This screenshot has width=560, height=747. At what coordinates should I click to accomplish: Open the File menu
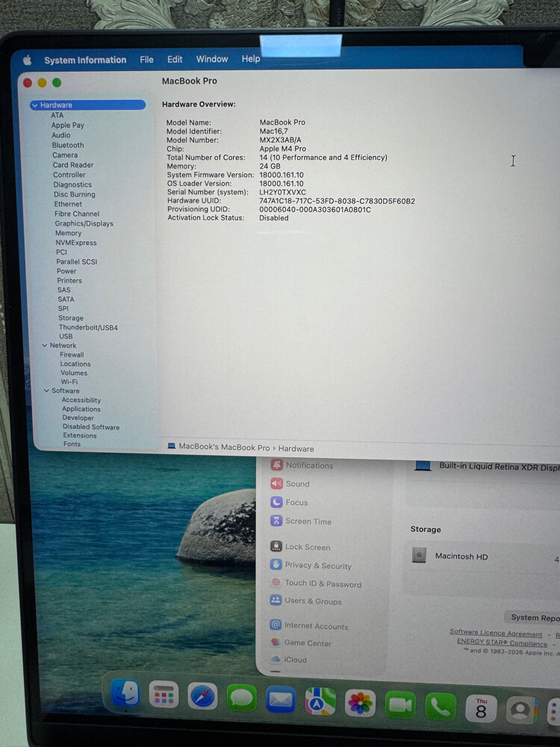[x=146, y=60]
